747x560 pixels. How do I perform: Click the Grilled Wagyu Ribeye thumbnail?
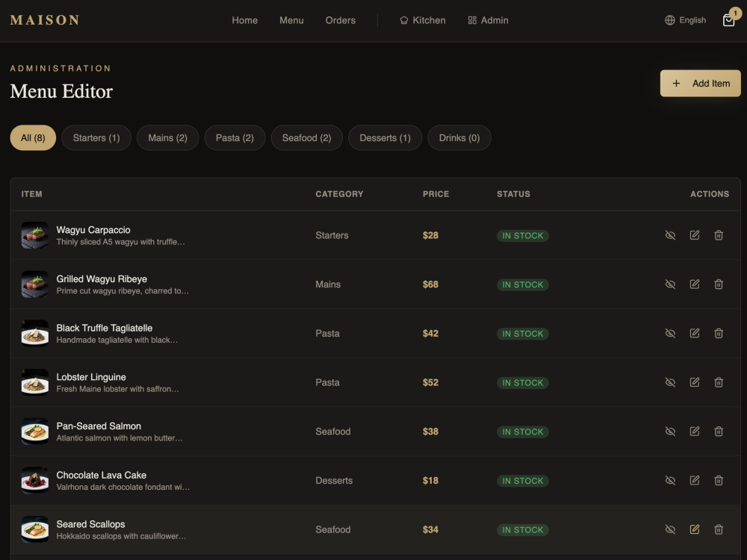(35, 284)
